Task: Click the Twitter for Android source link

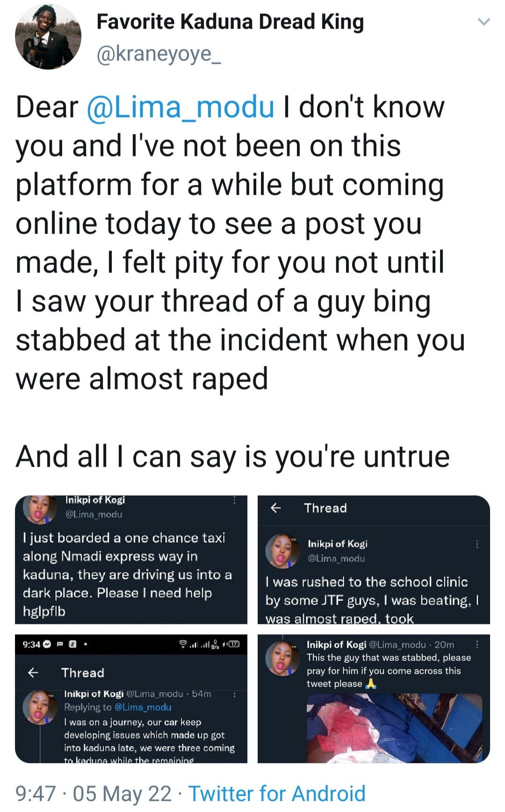Action: point(277,794)
